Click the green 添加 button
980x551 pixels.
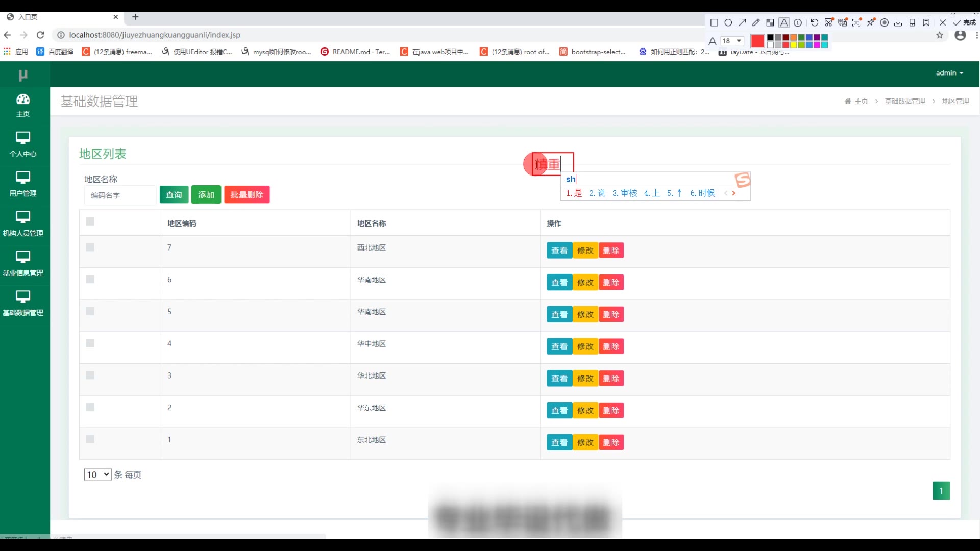coord(206,195)
